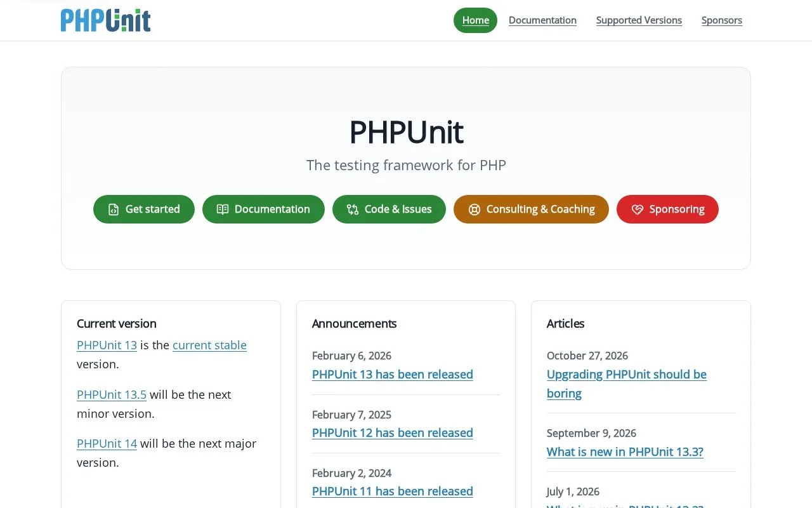Click the tagline The testing framework for PHP
The width and height of the screenshot is (812, 508).
coord(406,165)
